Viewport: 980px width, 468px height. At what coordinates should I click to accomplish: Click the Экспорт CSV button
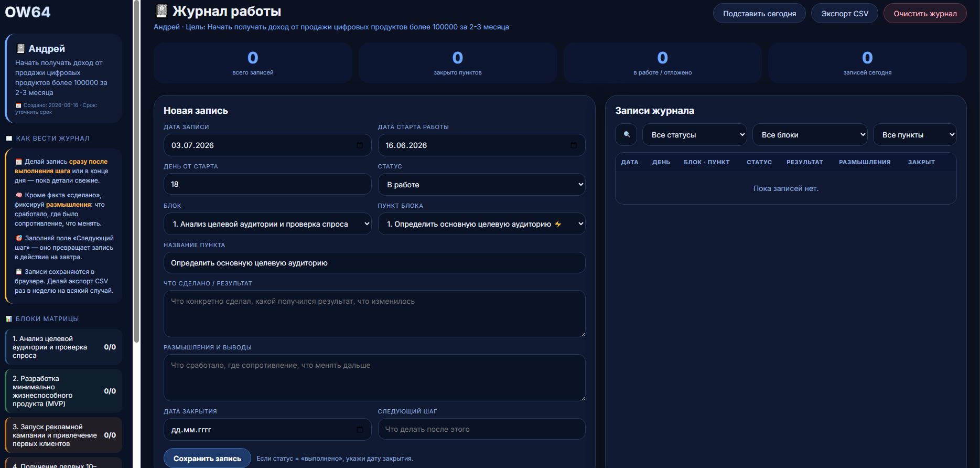845,14
